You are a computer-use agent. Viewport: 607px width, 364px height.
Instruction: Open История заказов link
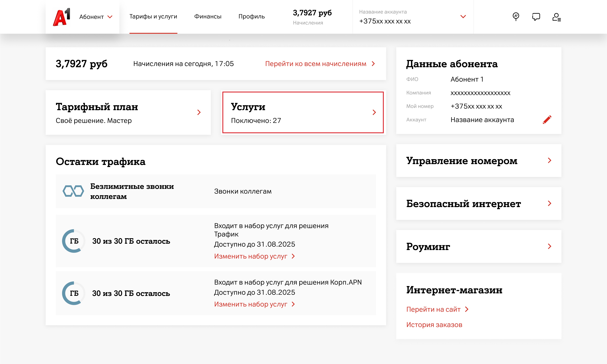[x=434, y=325]
